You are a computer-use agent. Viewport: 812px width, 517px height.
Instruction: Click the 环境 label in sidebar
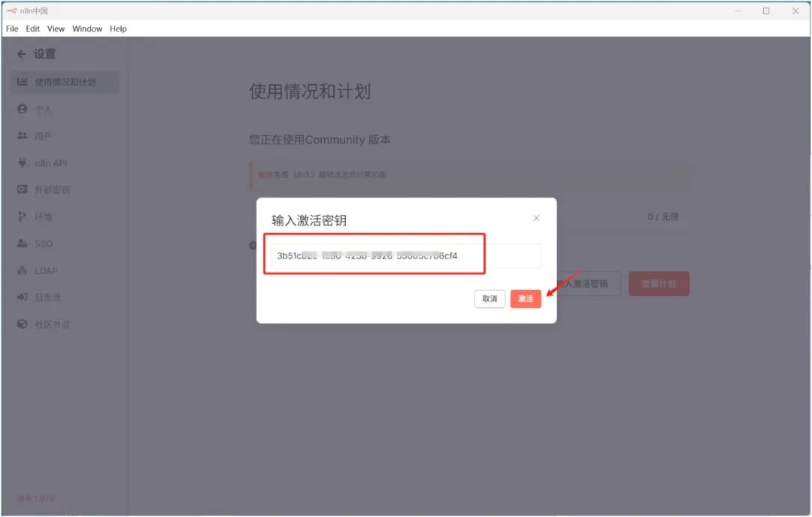[x=44, y=217]
